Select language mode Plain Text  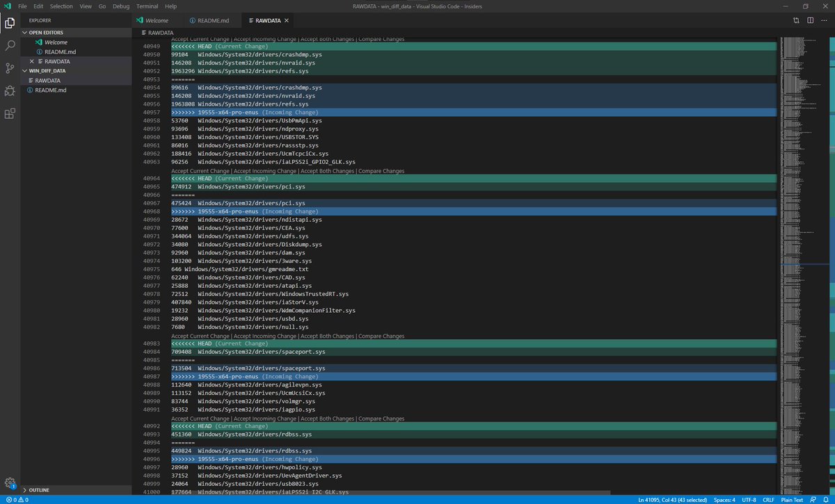click(x=792, y=500)
